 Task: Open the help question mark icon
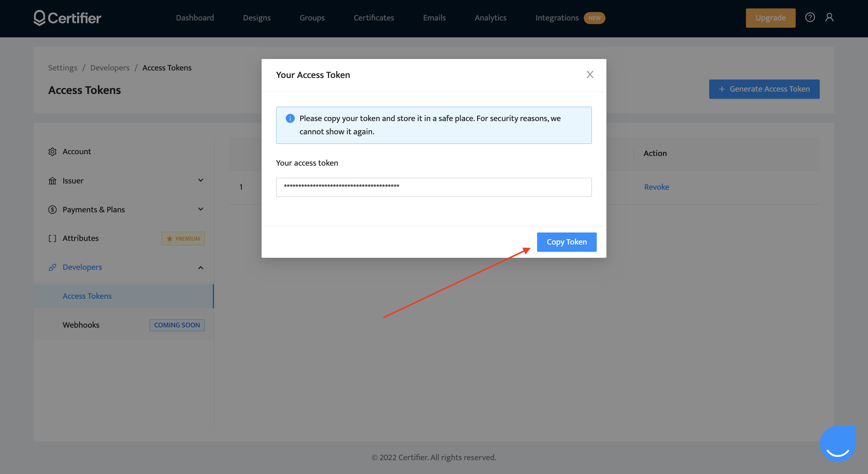[x=810, y=17]
